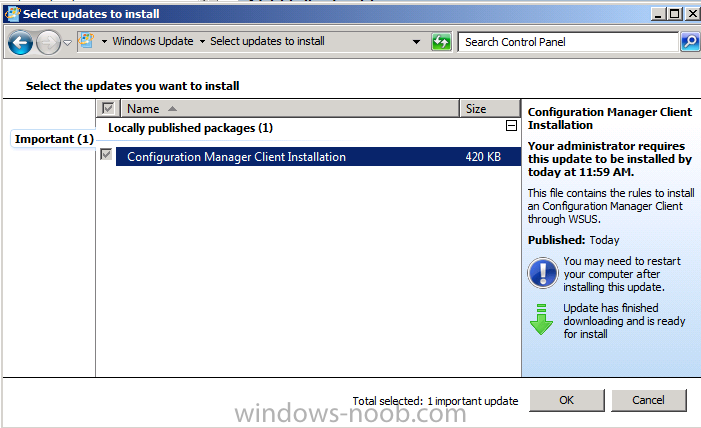Open the address bar history dropdown
The height and width of the screenshot is (428, 701).
[x=416, y=42]
